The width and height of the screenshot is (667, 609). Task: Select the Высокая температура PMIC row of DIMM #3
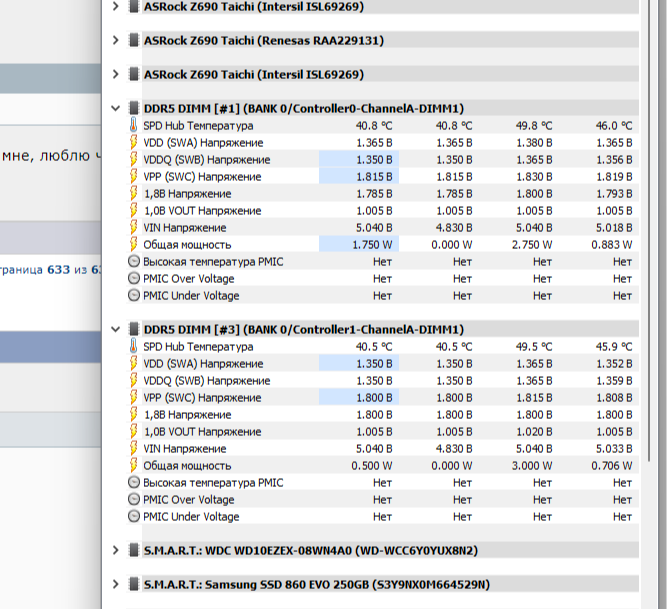click(x=382, y=483)
